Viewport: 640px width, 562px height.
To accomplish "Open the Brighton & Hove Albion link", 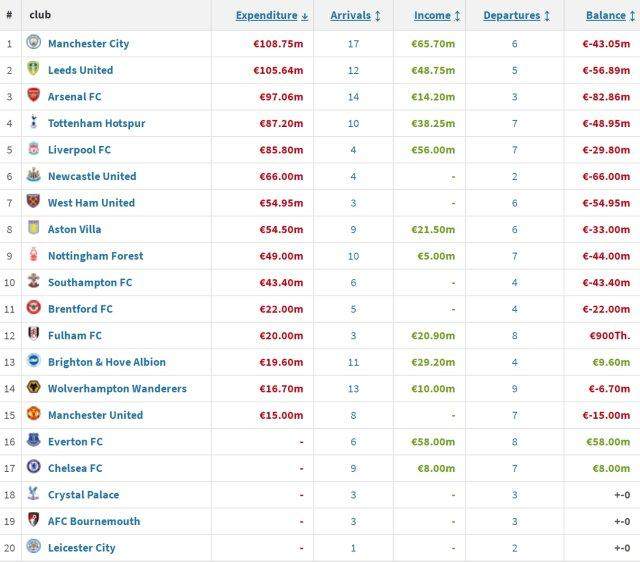I will click(x=106, y=362).
